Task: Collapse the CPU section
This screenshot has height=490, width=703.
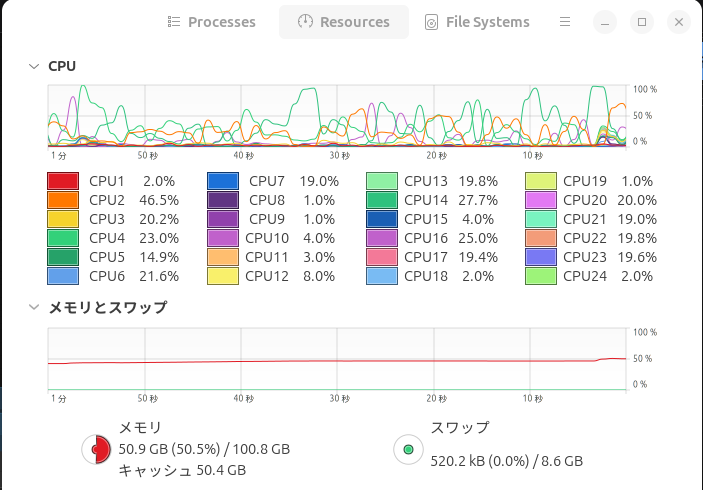Action: click(34, 67)
